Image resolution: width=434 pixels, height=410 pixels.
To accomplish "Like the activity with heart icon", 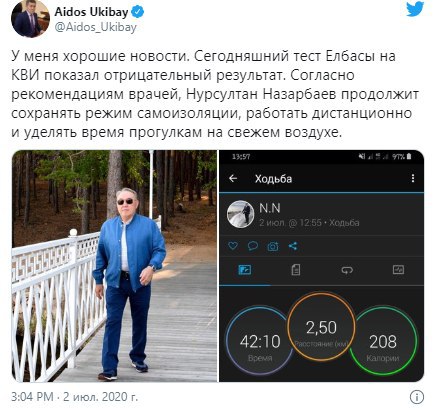I will click(233, 246).
